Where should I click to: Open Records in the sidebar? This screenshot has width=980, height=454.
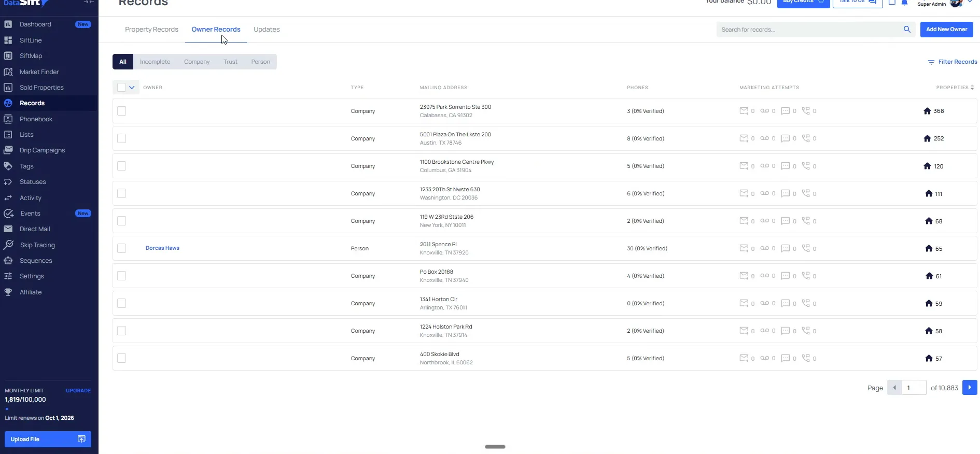tap(32, 103)
